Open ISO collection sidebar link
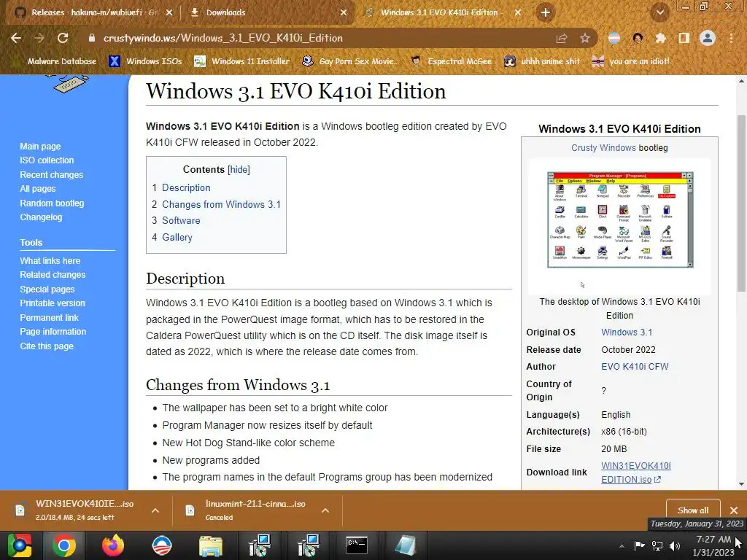747x560 pixels. [47, 160]
